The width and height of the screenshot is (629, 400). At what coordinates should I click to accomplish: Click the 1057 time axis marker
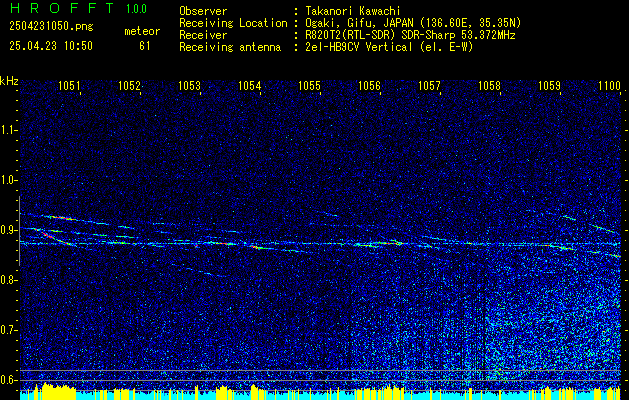[x=429, y=86]
